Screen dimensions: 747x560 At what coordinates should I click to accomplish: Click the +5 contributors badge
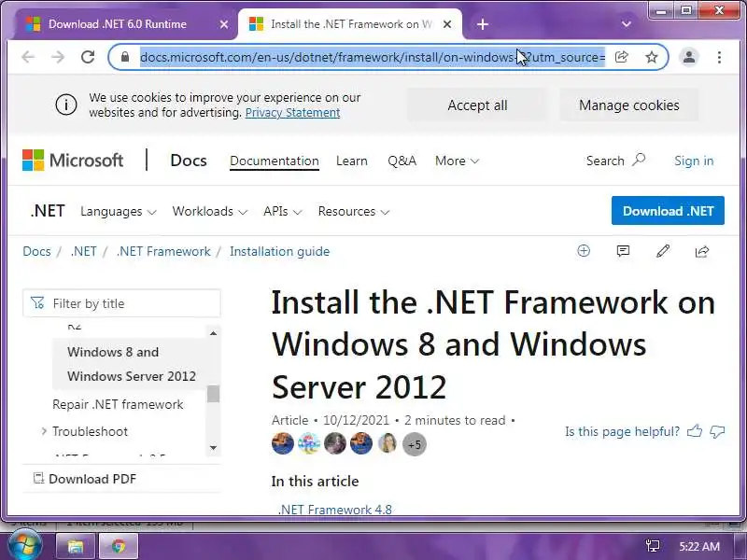pyautogui.click(x=415, y=444)
